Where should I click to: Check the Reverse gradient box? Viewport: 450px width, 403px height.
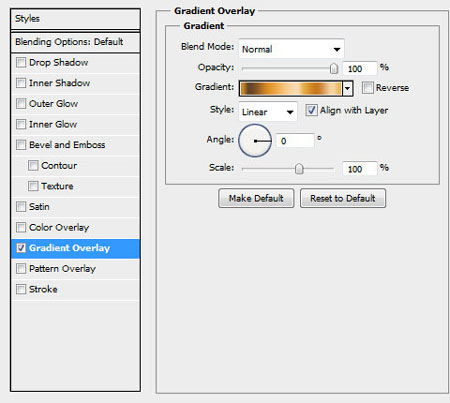(x=368, y=88)
